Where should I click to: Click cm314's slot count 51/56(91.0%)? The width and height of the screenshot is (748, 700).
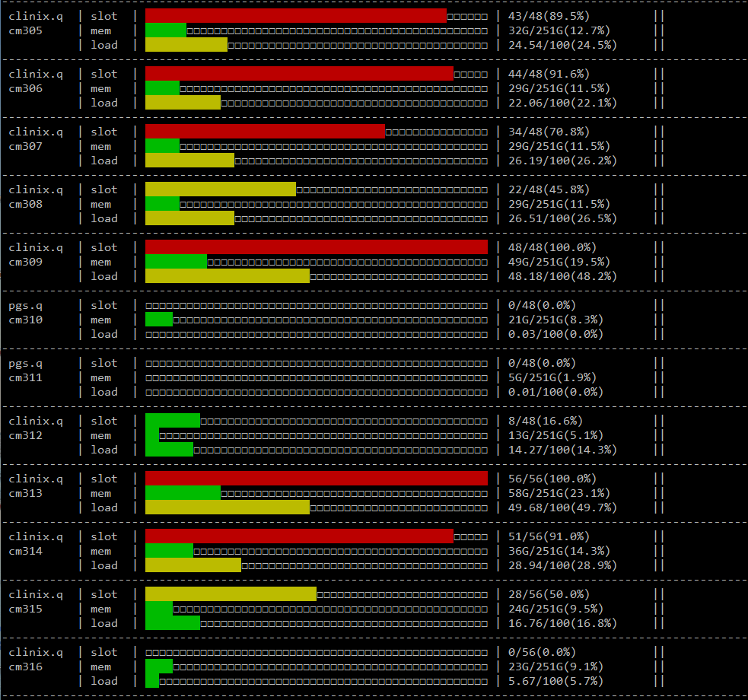pos(548,536)
